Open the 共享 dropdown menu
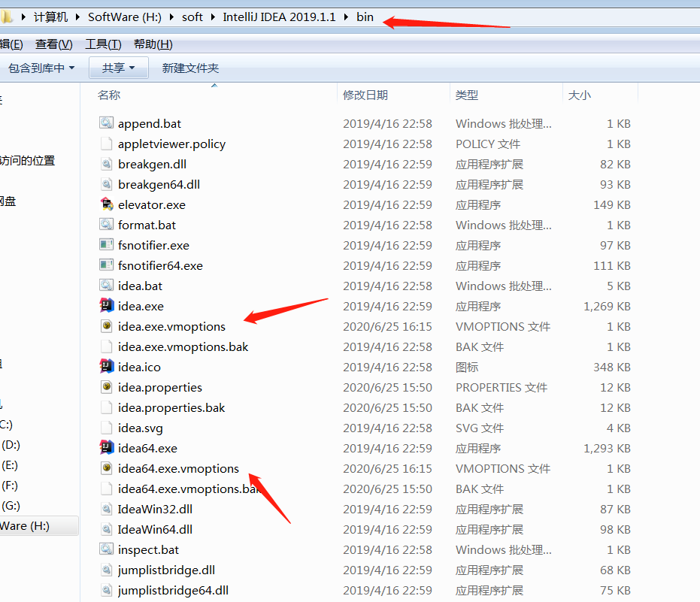700x602 pixels. coord(118,68)
